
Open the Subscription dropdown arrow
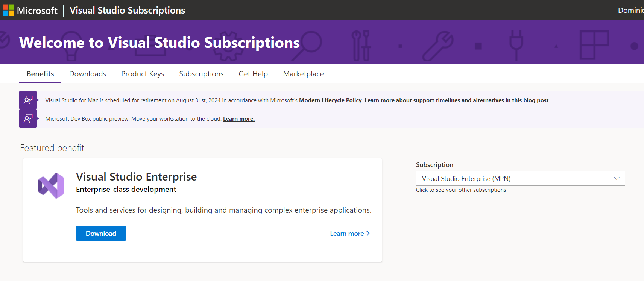coord(617,178)
